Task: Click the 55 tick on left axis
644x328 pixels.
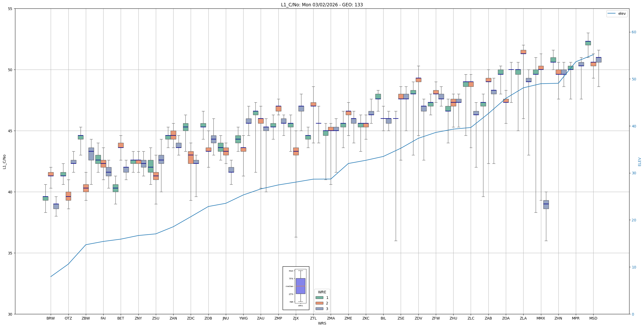Action: (x=10, y=9)
